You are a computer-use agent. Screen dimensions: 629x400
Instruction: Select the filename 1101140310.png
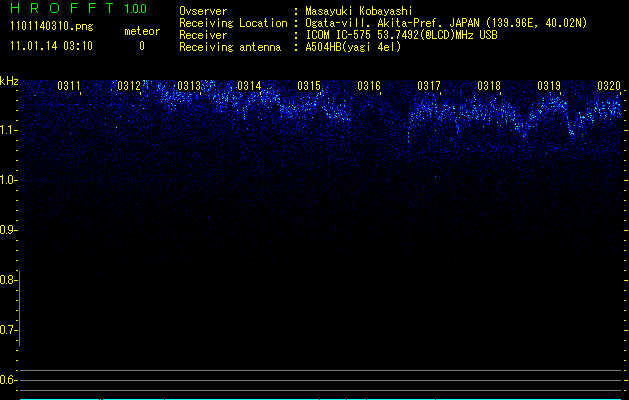tap(52, 26)
